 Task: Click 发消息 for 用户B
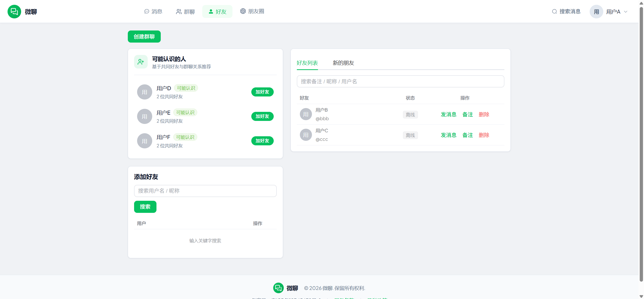(449, 114)
